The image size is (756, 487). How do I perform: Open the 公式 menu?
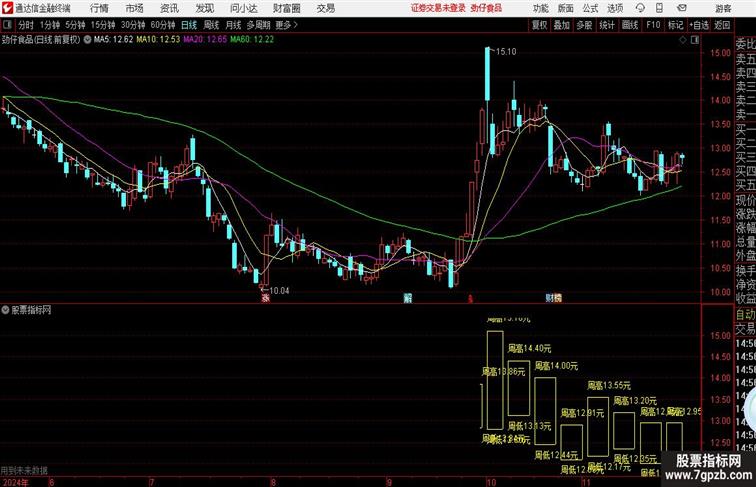click(x=590, y=8)
